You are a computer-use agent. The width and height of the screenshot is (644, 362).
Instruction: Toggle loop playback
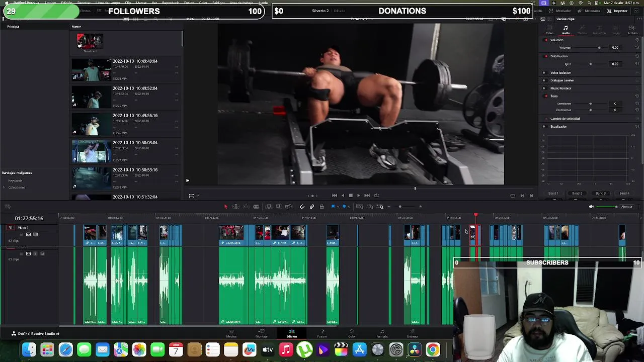[x=376, y=196]
